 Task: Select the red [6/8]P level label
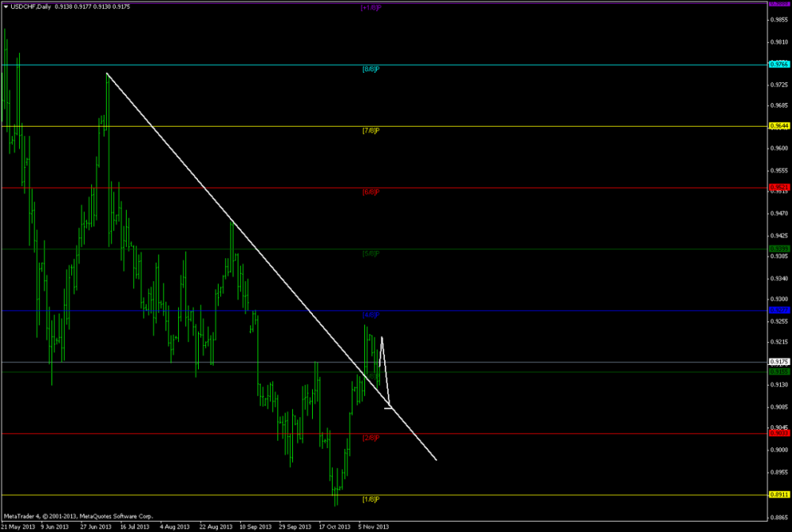click(371, 192)
